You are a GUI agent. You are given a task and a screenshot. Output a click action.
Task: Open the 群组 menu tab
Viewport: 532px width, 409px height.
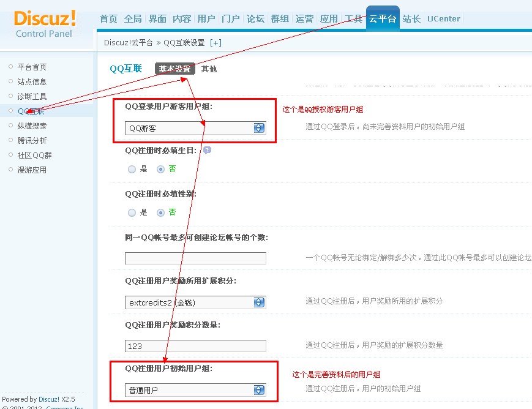tap(280, 18)
